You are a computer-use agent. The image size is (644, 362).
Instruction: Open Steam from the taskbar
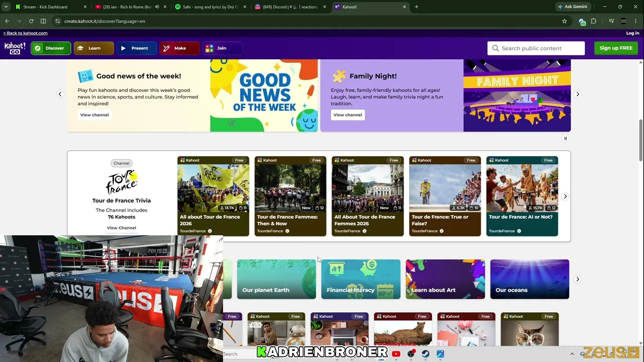point(426,354)
